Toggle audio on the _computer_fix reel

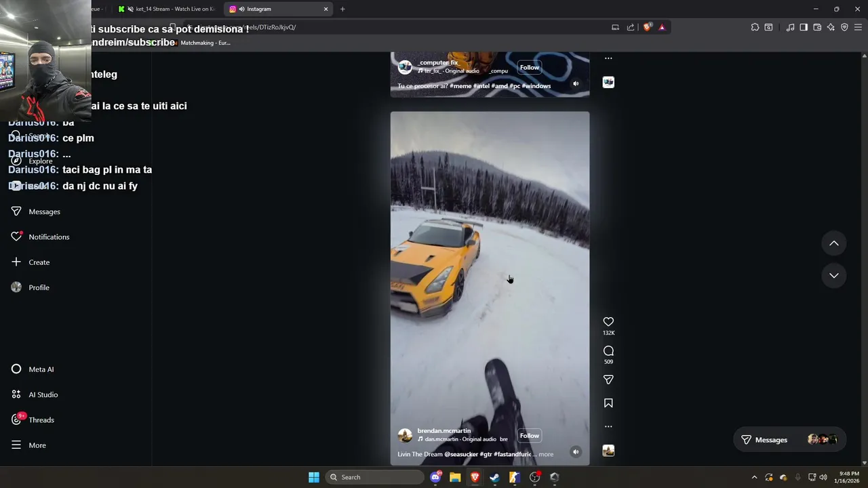tap(576, 84)
